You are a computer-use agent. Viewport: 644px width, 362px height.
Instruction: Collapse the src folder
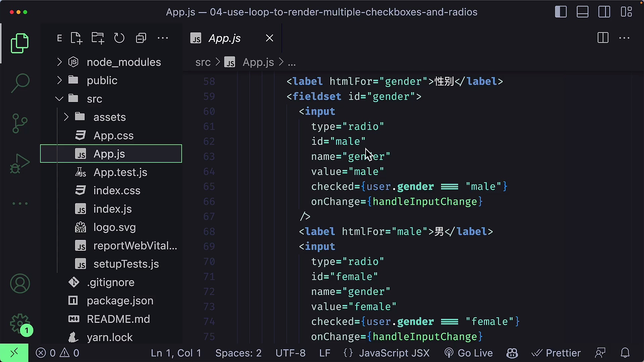point(94,99)
